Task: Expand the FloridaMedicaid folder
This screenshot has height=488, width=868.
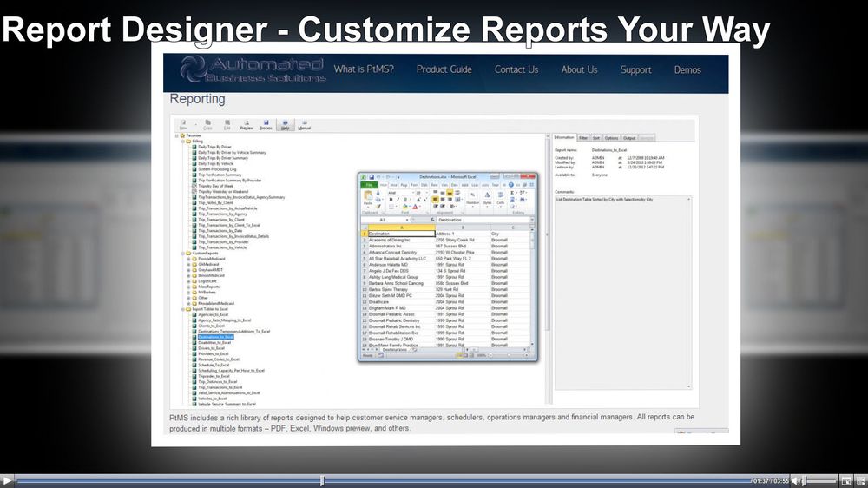Action: (188, 259)
